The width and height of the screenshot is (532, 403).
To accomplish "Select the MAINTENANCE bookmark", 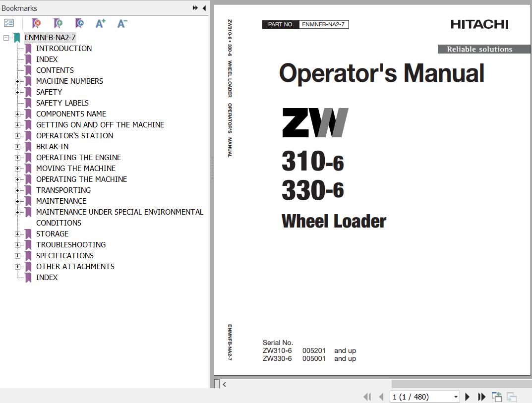I will tap(61, 201).
